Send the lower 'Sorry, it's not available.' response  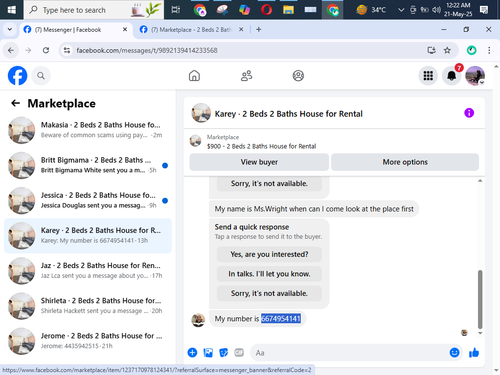pos(269,293)
